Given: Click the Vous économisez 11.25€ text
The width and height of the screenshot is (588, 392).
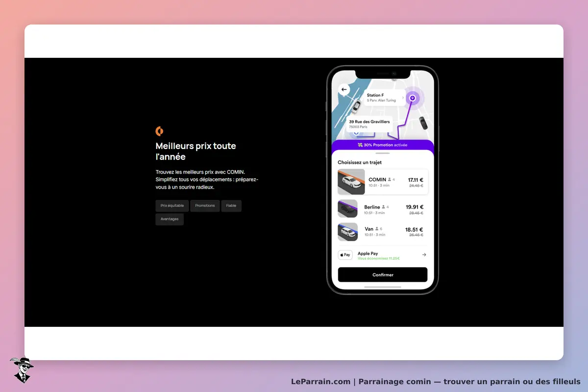Looking at the screenshot, I should click(x=379, y=258).
